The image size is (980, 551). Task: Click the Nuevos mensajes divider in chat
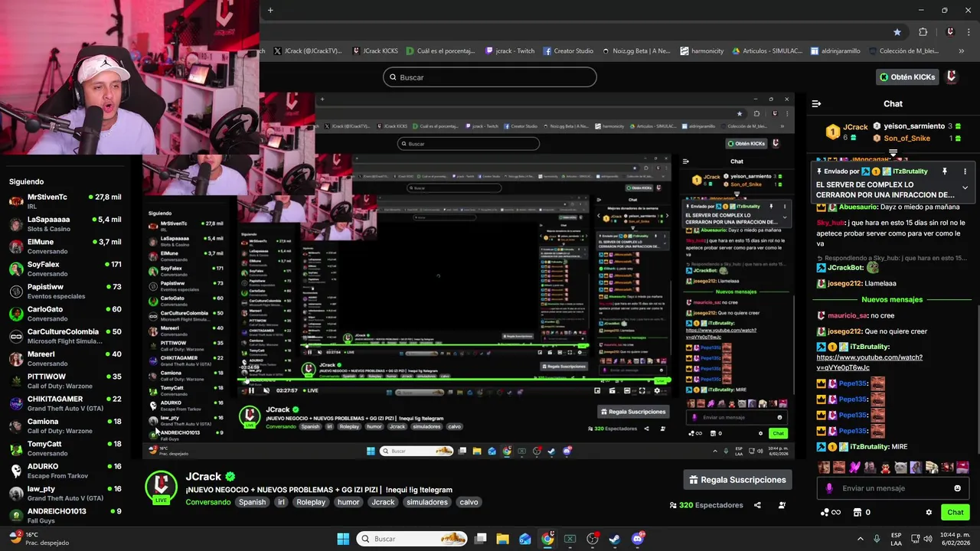coord(892,299)
